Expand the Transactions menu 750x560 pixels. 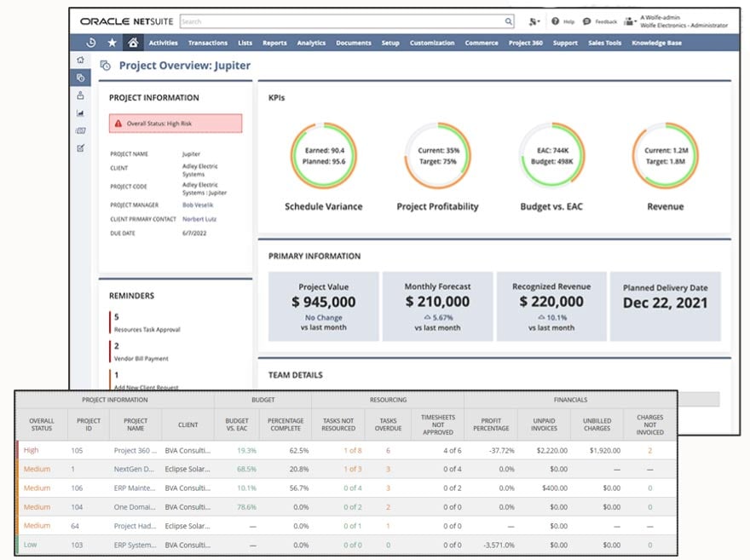[x=207, y=43]
